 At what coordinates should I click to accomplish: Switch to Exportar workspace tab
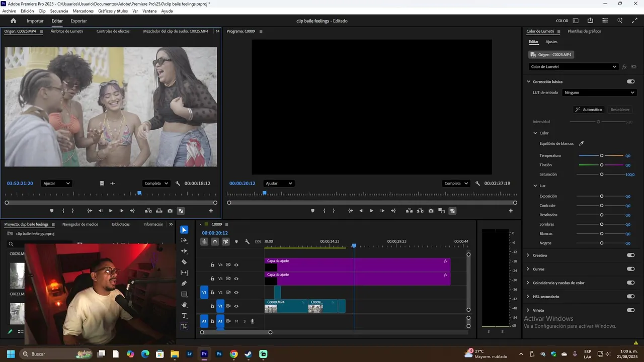(x=78, y=21)
